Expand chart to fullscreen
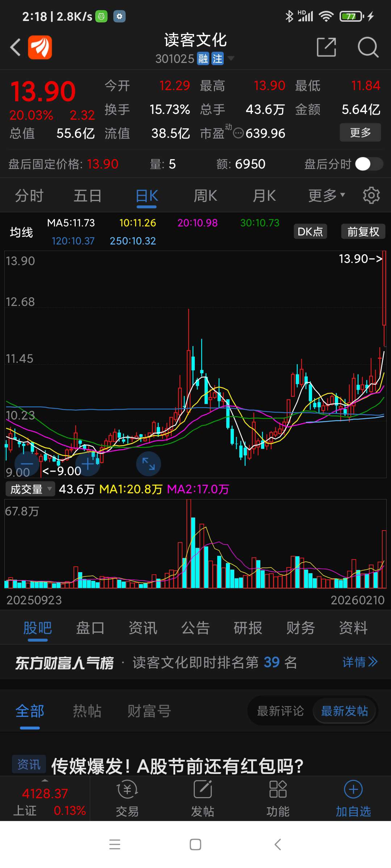 [148, 464]
